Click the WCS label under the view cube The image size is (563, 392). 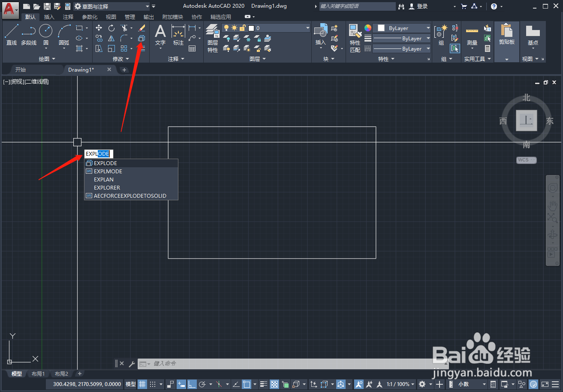(x=526, y=160)
